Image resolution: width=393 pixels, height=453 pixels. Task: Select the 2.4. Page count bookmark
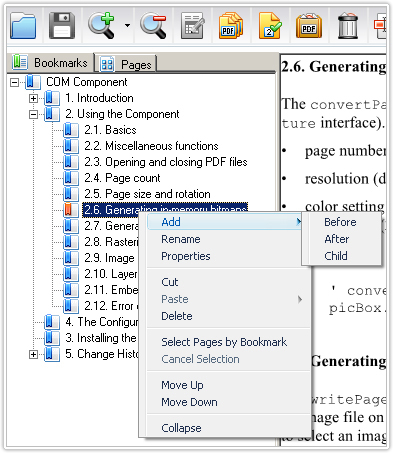point(122,178)
